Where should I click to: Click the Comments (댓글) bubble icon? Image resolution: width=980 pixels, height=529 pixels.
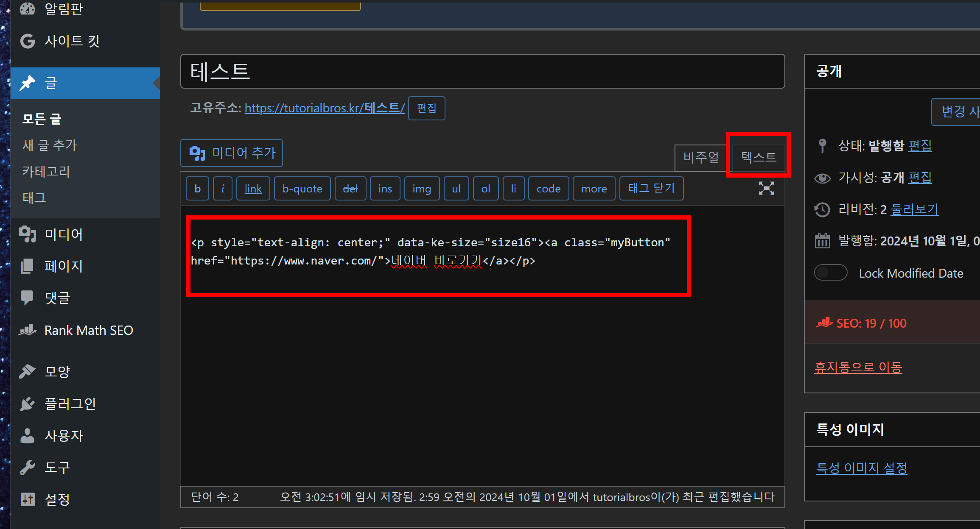[28, 298]
